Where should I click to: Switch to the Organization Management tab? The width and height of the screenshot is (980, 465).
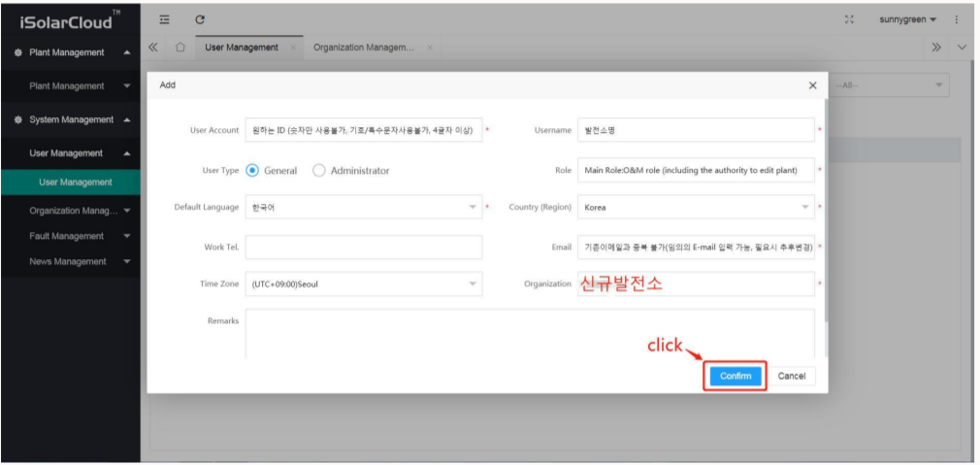[363, 48]
